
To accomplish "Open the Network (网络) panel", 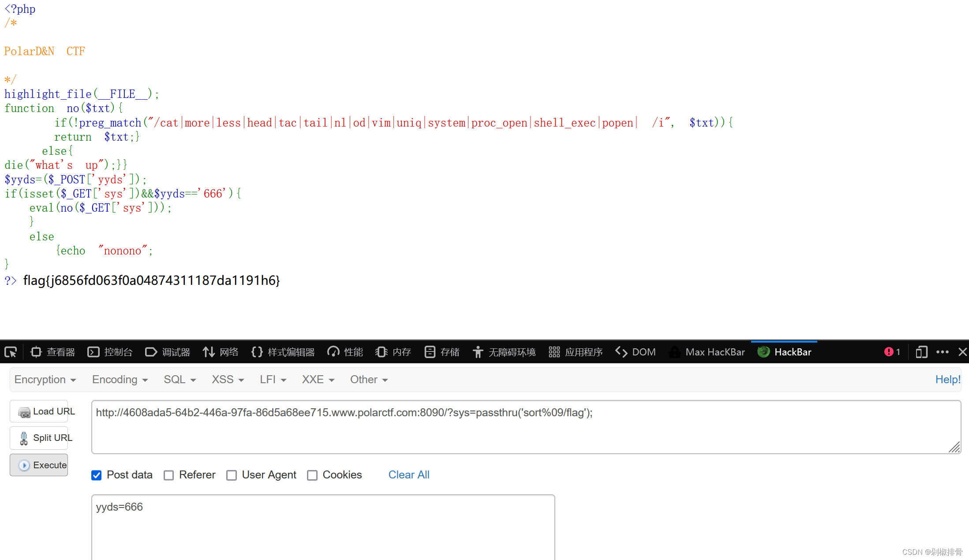I will point(221,352).
